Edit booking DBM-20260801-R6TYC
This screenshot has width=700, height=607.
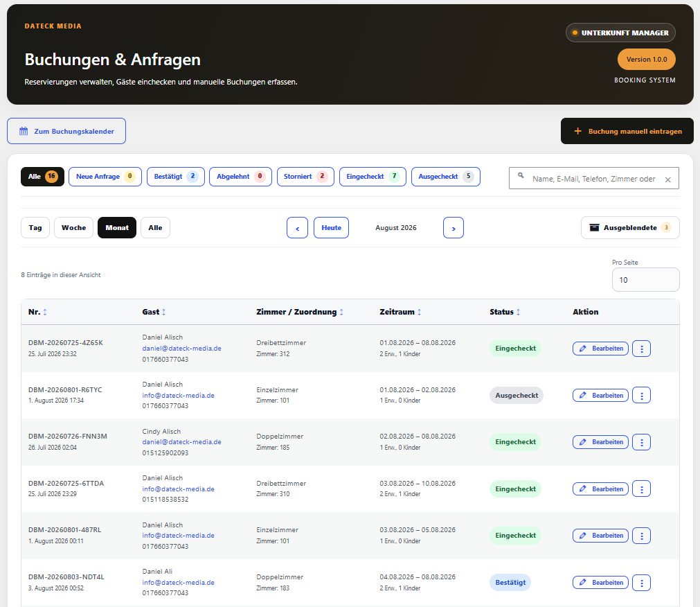600,395
